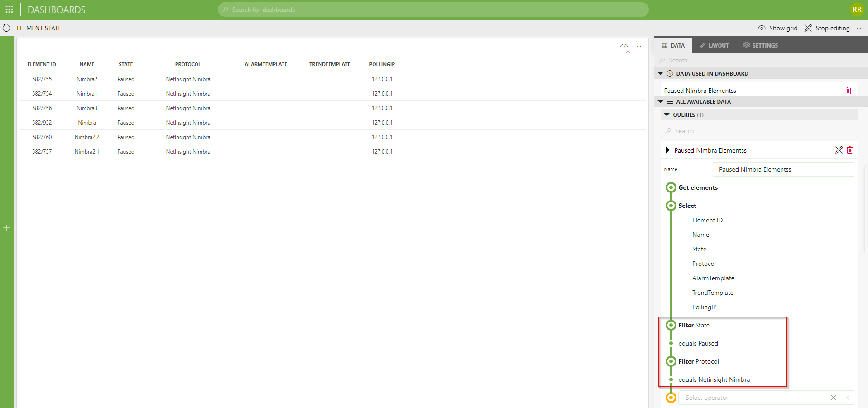Clear the Select operator field

834,398
